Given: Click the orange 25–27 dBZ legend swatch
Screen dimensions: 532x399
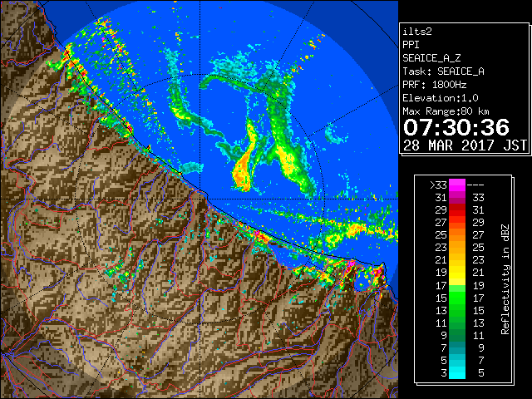Looking at the screenshot, I should 457,235.
